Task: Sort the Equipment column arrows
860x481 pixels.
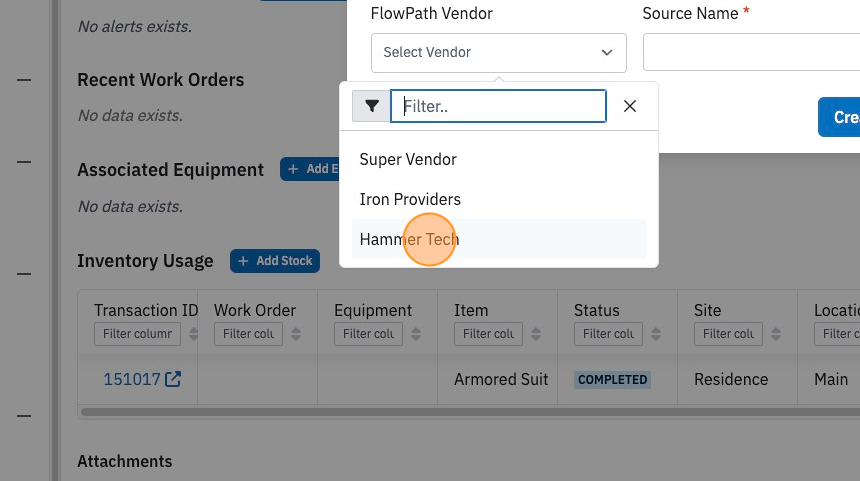Action: click(x=416, y=333)
